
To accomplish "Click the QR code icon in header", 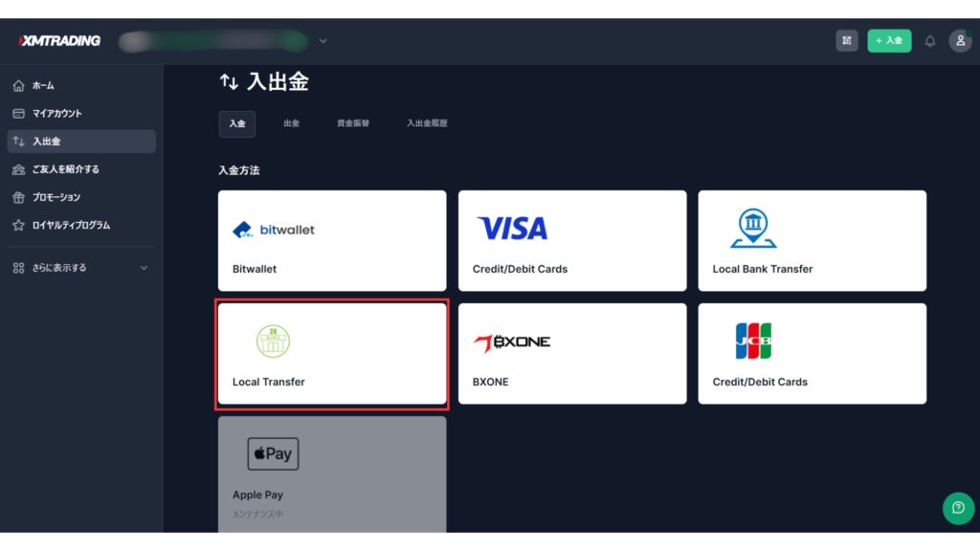I will click(846, 41).
